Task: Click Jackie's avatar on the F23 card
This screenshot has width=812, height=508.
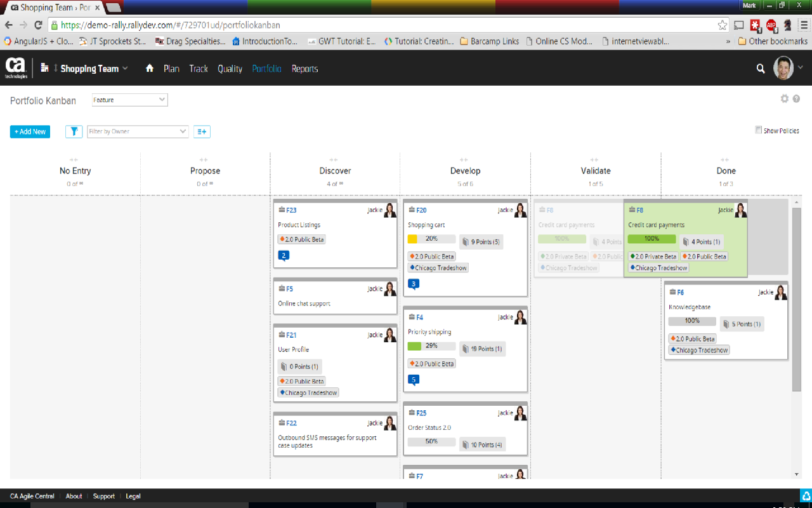Action: [x=390, y=210]
